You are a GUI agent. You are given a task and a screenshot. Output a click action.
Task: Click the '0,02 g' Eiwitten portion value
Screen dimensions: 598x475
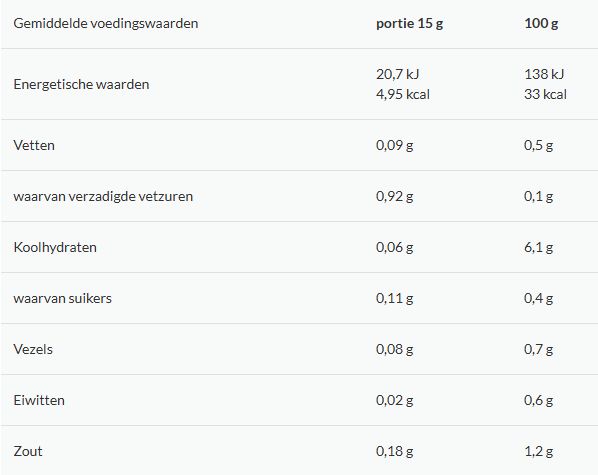coord(394,401)
